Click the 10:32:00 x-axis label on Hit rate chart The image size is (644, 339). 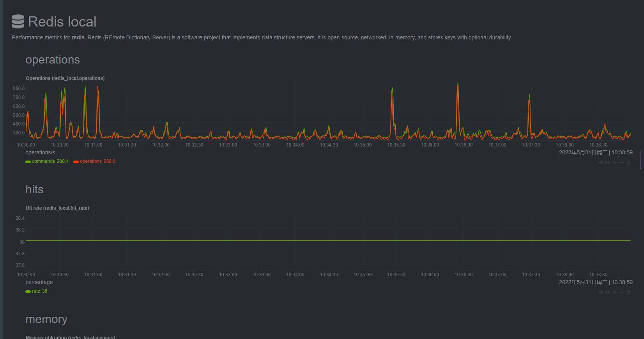161,275
